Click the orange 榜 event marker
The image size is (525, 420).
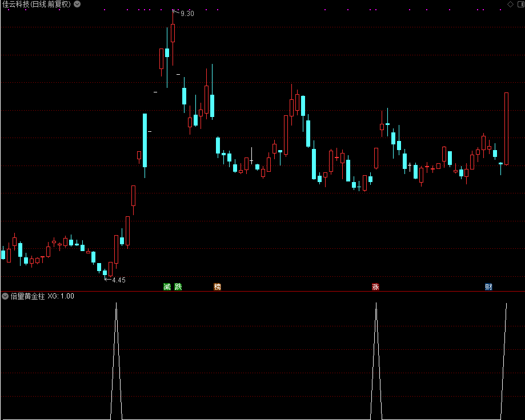pos(217,286)
